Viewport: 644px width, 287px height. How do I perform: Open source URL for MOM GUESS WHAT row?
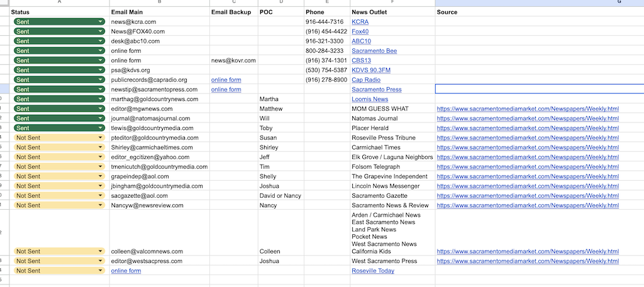pos(528,109)
